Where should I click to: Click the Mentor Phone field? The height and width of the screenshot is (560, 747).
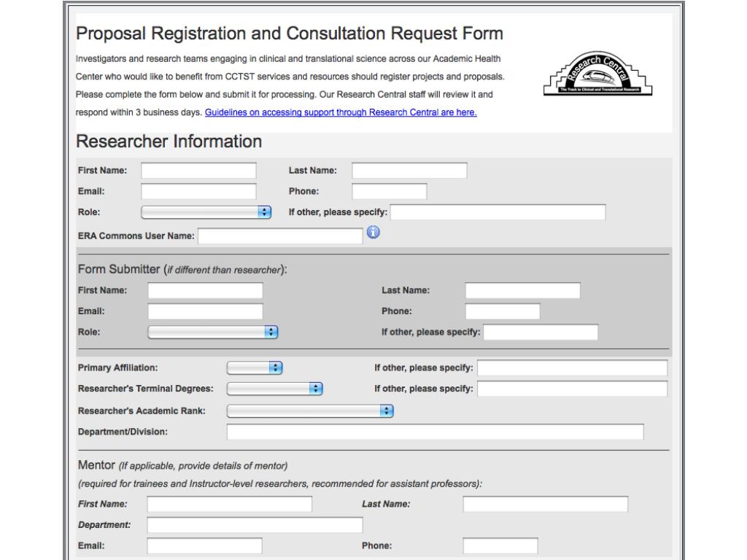pos(500,546)
